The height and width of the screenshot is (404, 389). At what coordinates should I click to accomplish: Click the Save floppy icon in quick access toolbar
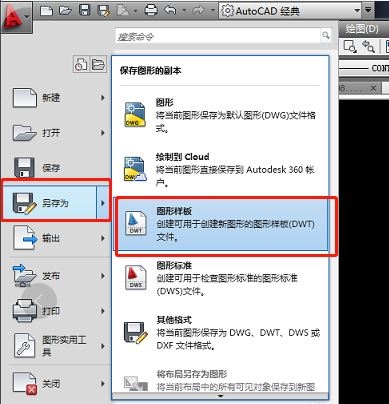(x=85, y=10)
